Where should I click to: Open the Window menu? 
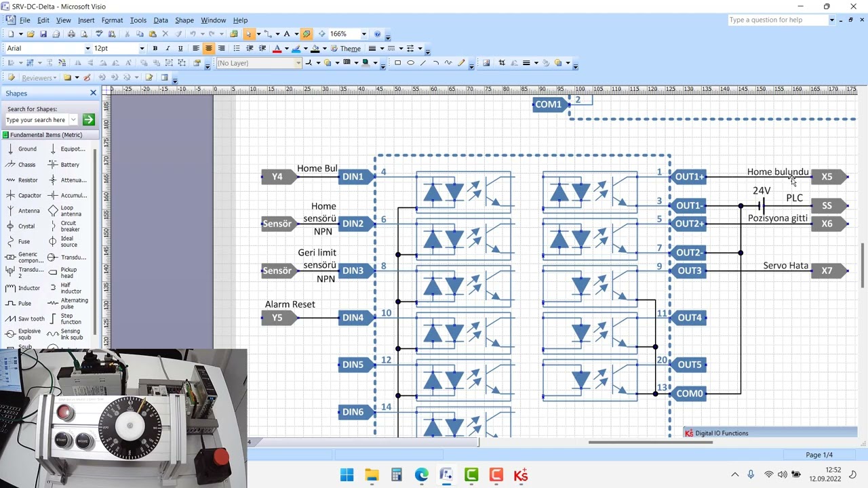(x=213, y=20)
